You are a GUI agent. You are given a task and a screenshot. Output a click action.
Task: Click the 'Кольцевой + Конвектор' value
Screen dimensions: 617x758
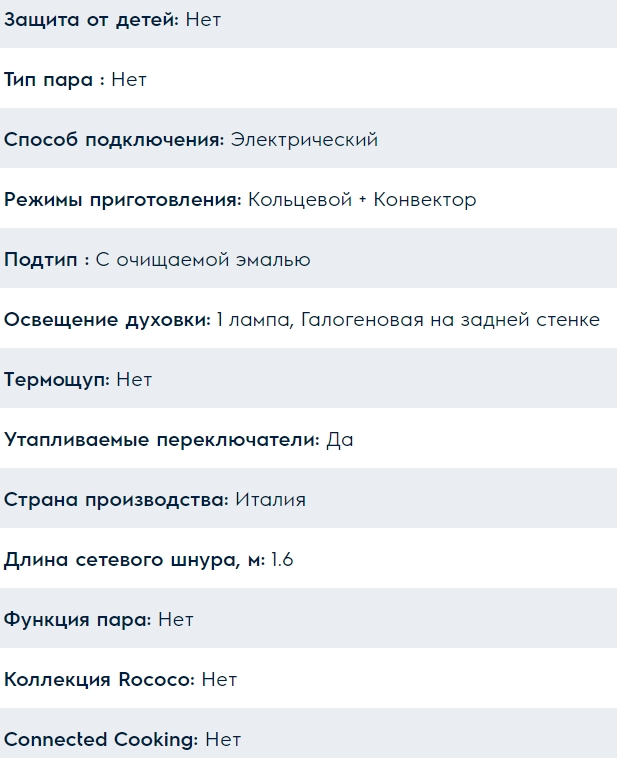pyautogui.click(x=362, y=200)
